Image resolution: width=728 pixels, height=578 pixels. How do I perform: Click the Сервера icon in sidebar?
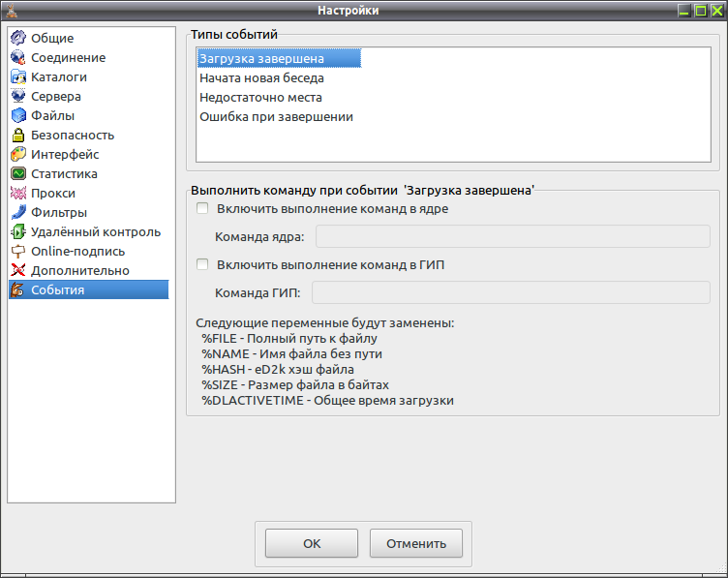pyautogui.click(x=18, y=96)
